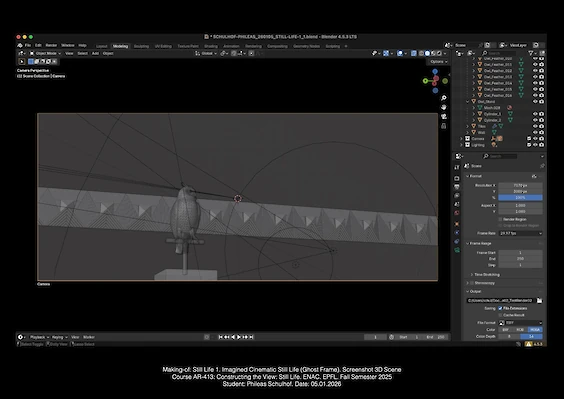Switch to solid viewport shading
Viewport: 564px width, 399px height.
[x=427, y=53]
